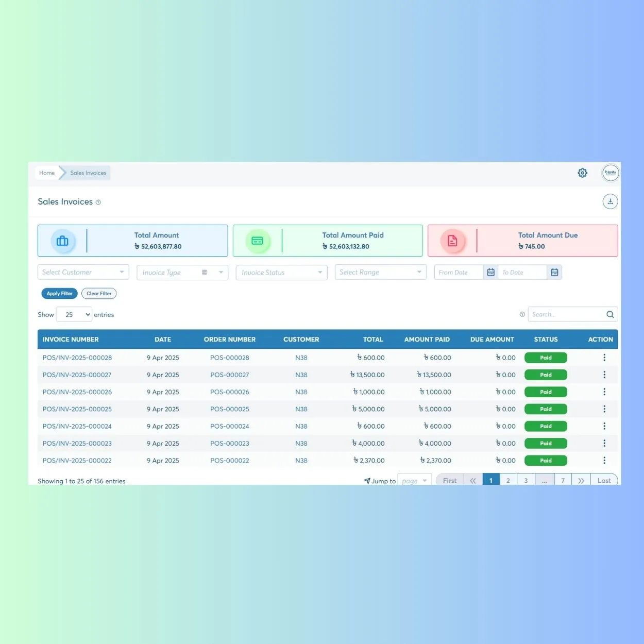Click the help icon next to the search box
Viewport: 644px width, 644px height.
[522, 314]
